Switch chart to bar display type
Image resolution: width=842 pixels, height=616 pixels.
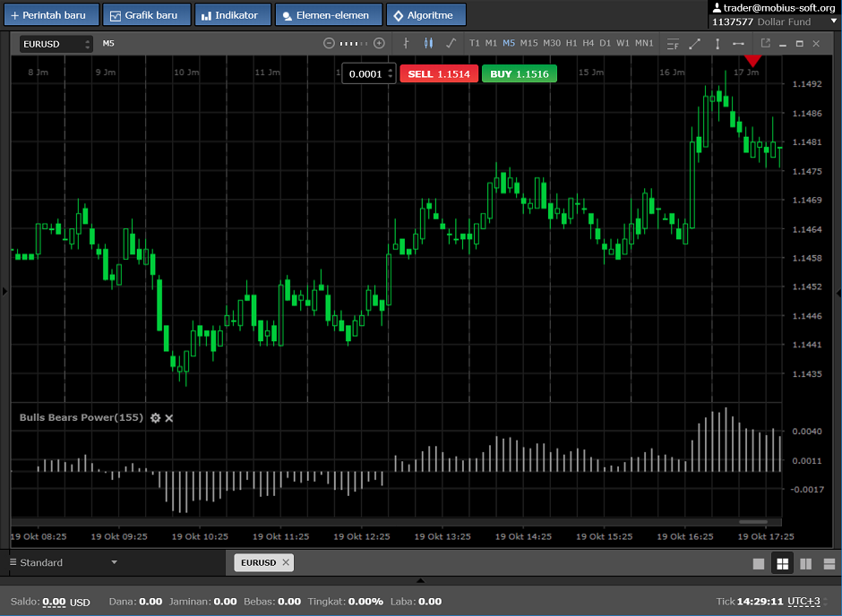(406, 43)
